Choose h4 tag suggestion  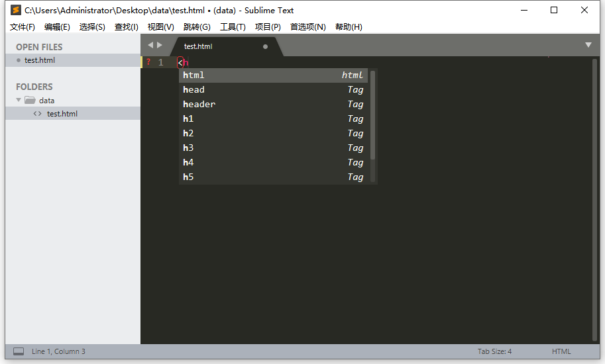pos(273,163)
